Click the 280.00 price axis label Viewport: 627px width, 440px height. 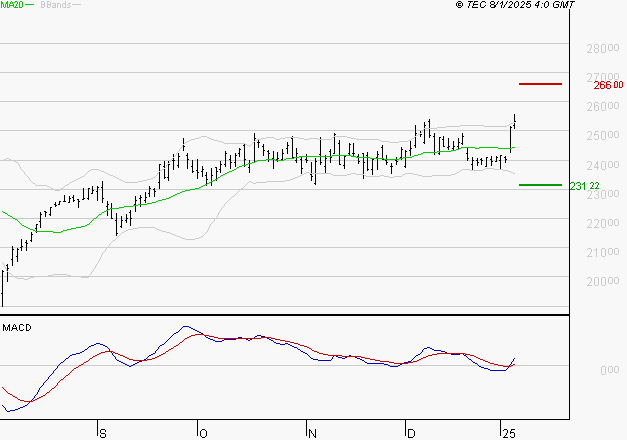[x=603, y=49]
